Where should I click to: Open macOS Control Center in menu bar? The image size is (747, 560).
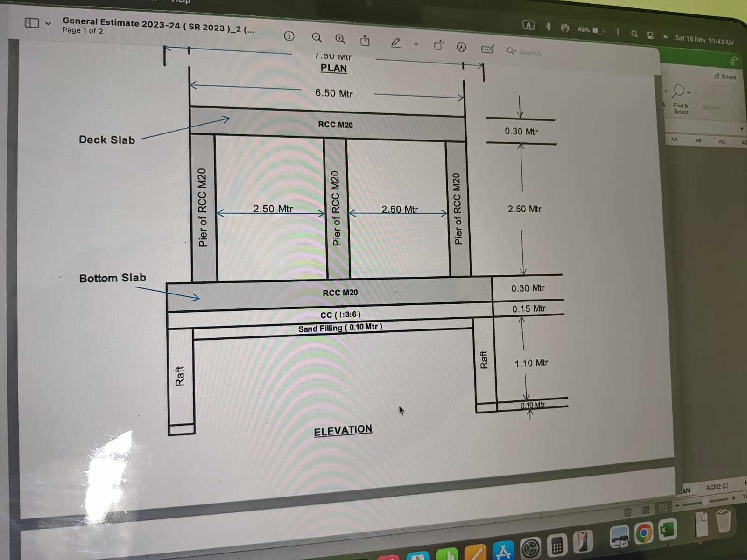point(650,35)
